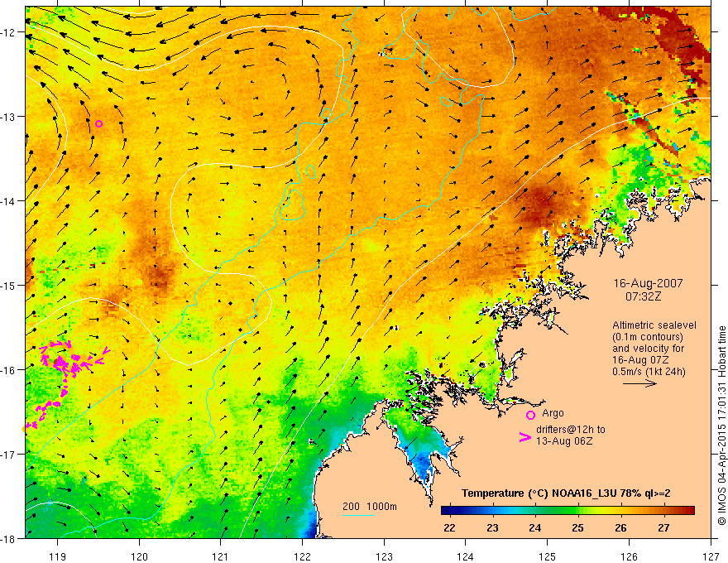The image size is (728, 563).
Task: Click the '16-Aug-2007' date label
Action: [648, 283]
